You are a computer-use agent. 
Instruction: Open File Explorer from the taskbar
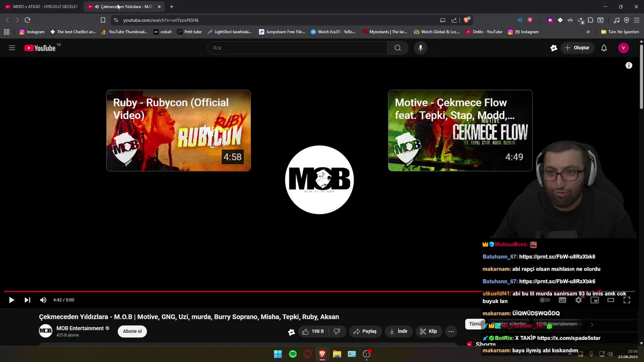click(337, 354)
